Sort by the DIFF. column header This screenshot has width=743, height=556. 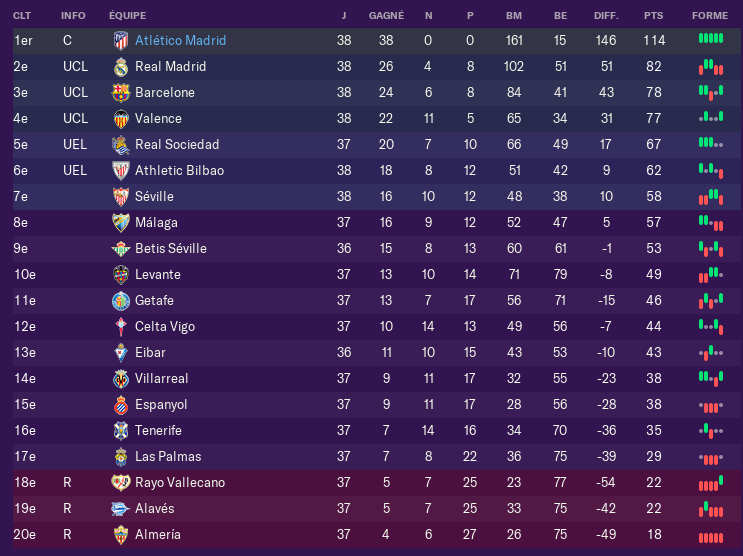606,16
